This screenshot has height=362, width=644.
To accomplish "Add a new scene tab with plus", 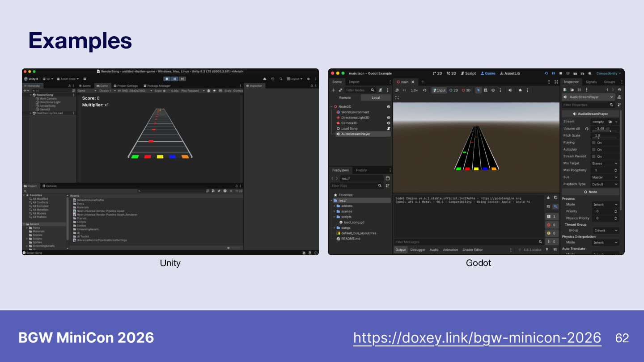I will [423, 82].
